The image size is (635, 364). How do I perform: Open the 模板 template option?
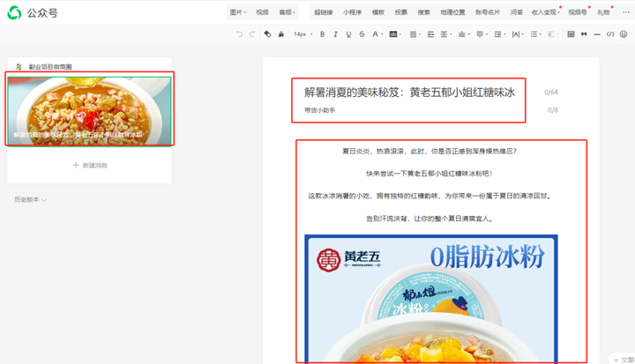click(378, 12)
